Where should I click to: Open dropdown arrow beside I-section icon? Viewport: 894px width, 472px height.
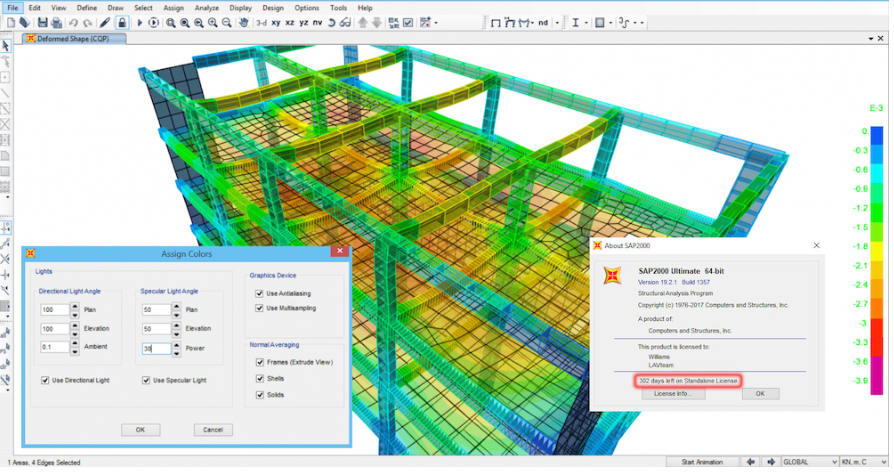(x=586, y=23)
